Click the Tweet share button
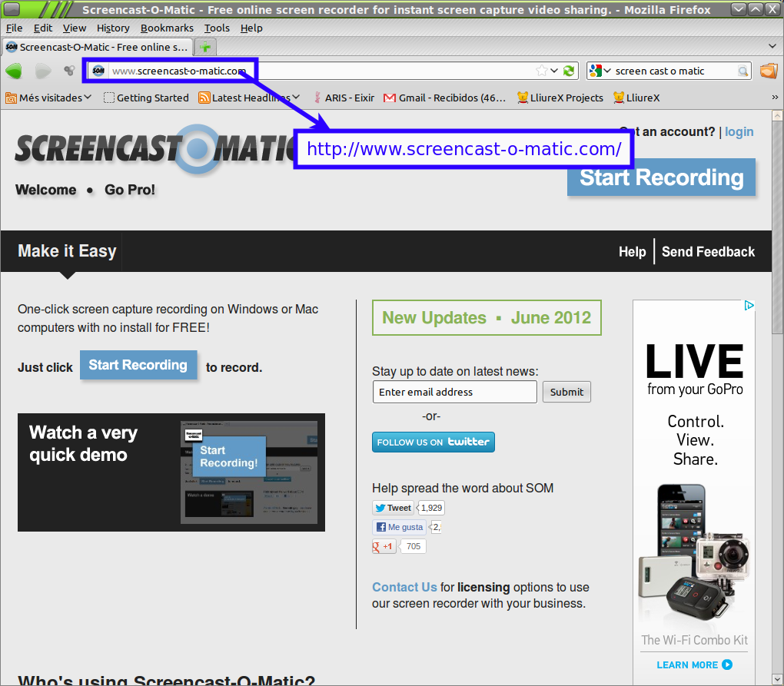This screenshot has width=784, height=686. point(393,508)
